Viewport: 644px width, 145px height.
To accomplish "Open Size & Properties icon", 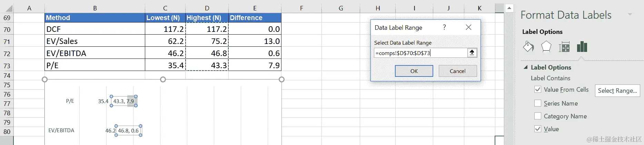I will [564, 46].
